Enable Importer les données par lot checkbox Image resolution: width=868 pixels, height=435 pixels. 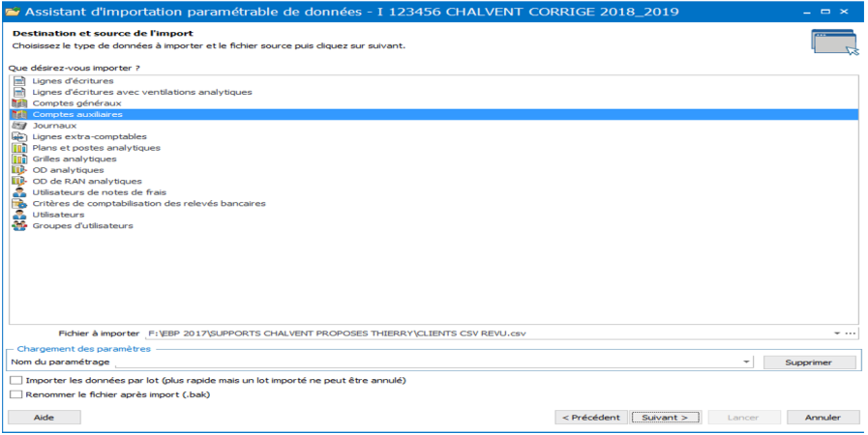16,380
